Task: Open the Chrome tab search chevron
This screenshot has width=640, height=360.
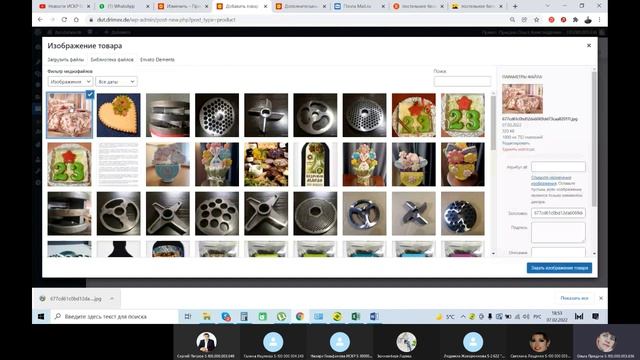Action: 547,6
